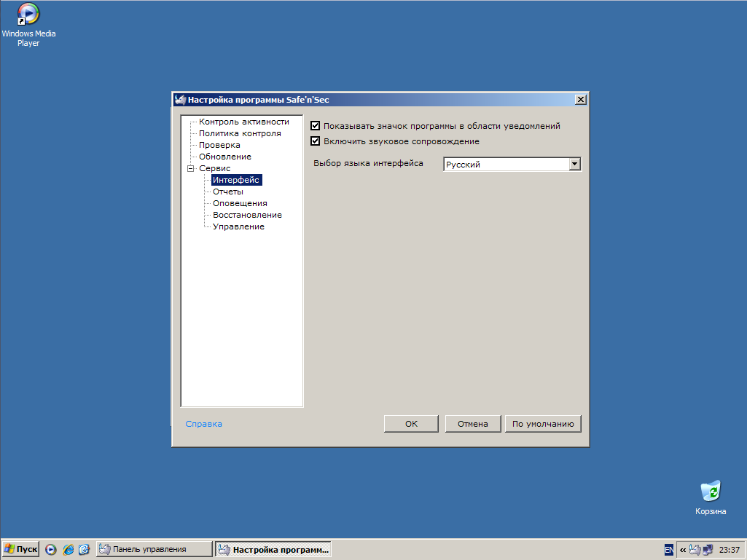Click the Выбор языка интерфейса label
Viewport: 747px width, 560px height.
coord(368,163)
